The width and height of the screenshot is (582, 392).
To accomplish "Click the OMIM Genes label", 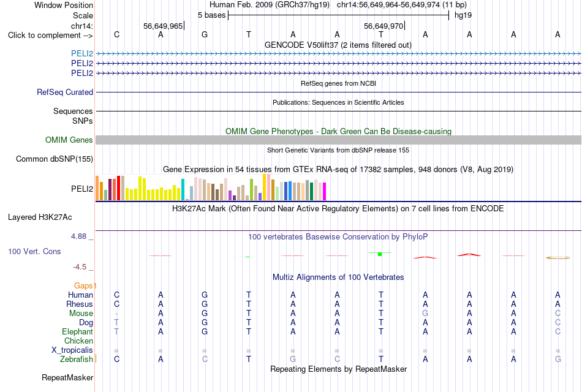I will [69, 140].
